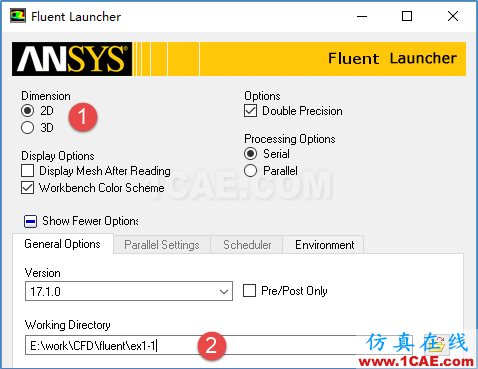The width and height of the screenshot is (478, 369).
Task: Open the Version 17.1.0 dropdown
Action: tap(129, 291)
